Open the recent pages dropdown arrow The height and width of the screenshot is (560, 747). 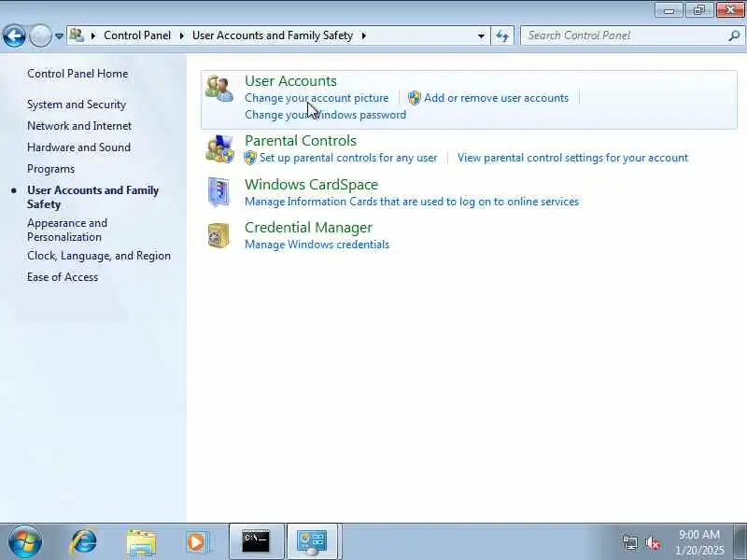59,36
